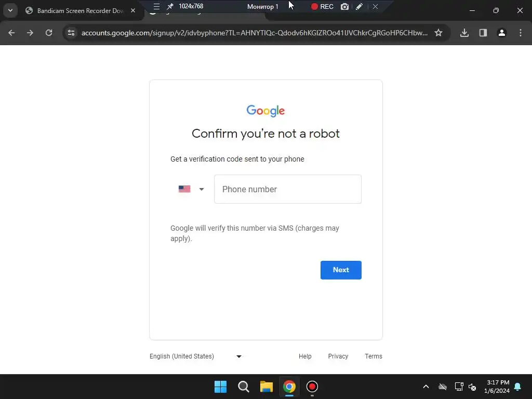532x399 pixels.
Task: Open Chrome downloads
Action: point(464,33)
